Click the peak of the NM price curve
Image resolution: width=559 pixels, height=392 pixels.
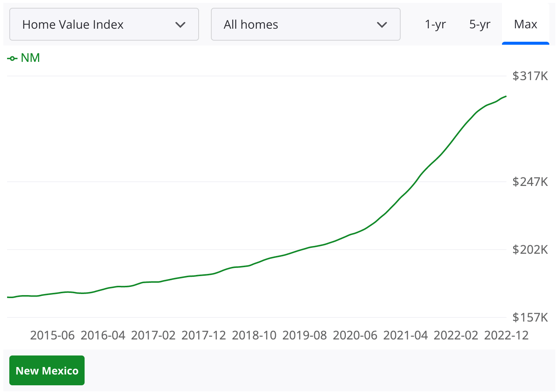[x=505, y=97]
